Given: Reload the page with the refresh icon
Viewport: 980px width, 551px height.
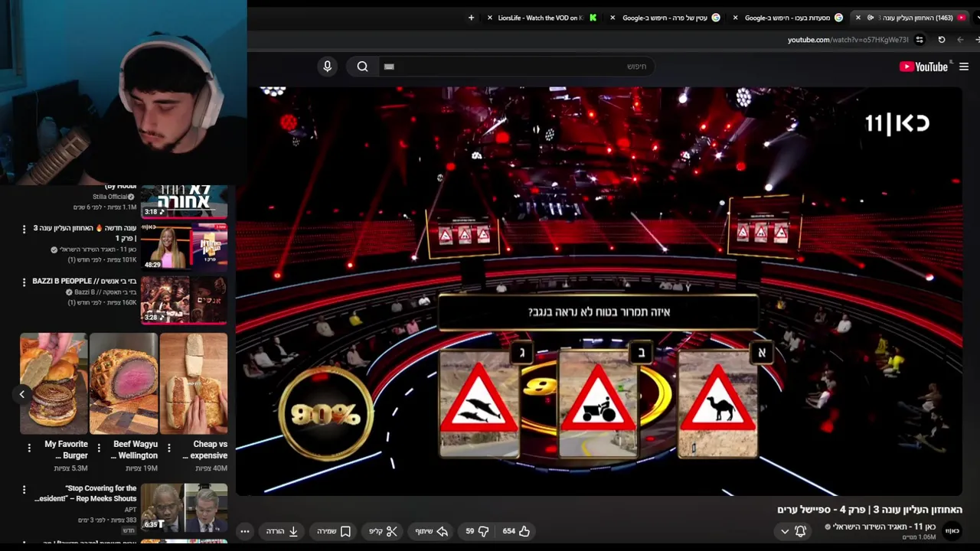Looking at the screenshot, I should click(x=942, y=40).
